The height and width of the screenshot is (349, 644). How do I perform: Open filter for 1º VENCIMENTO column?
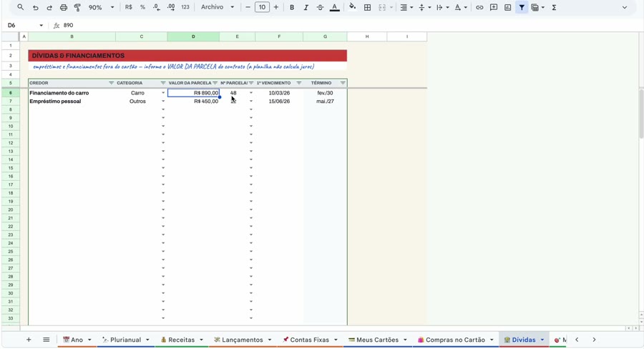click(x=299, y=83)
